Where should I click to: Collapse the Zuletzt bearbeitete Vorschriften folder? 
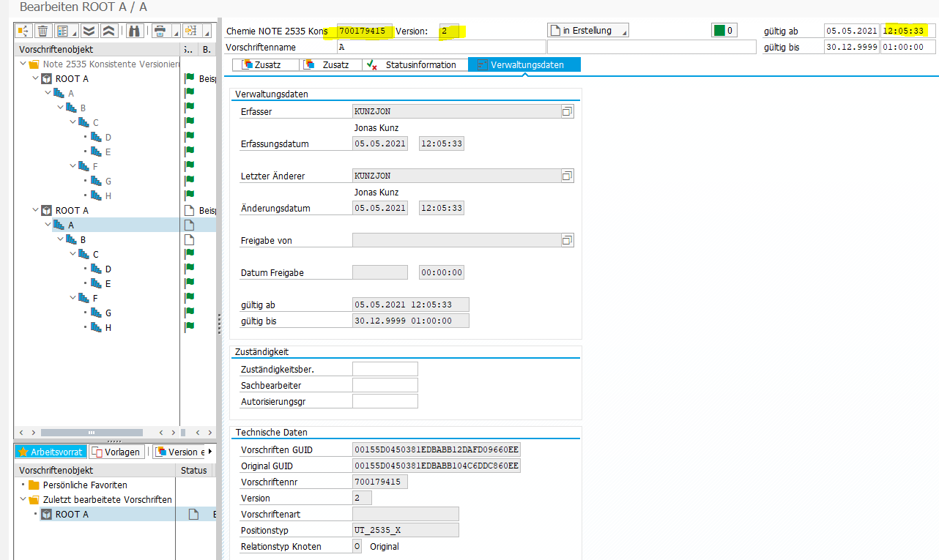pos(23,500)
